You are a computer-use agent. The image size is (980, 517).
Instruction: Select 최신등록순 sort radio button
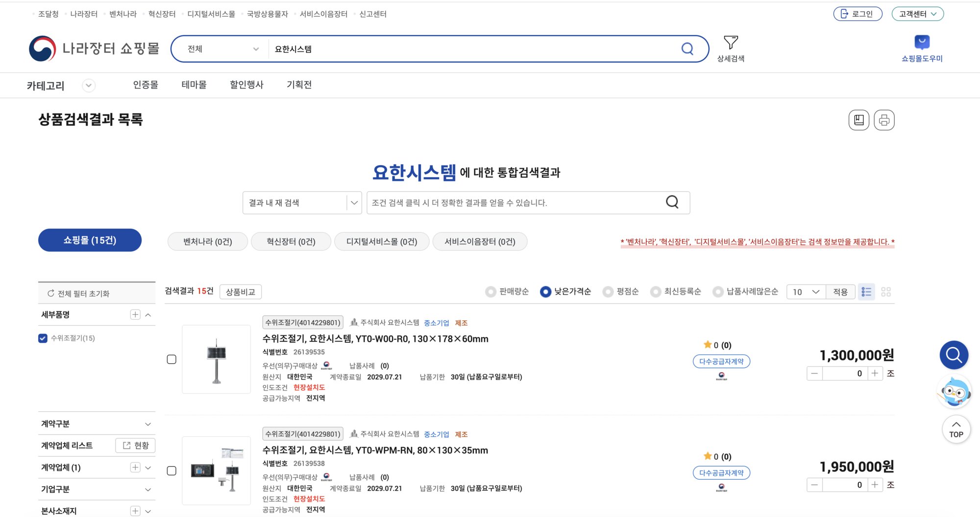[655, 292]
